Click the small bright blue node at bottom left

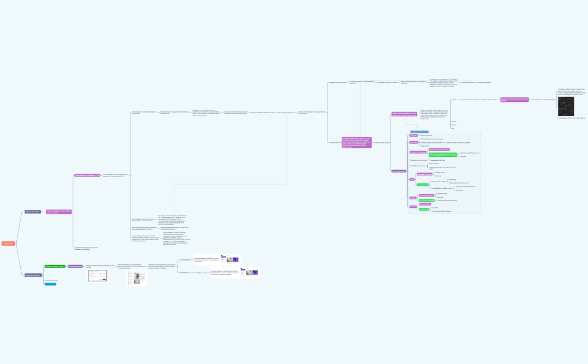click(x=50, y=284)
